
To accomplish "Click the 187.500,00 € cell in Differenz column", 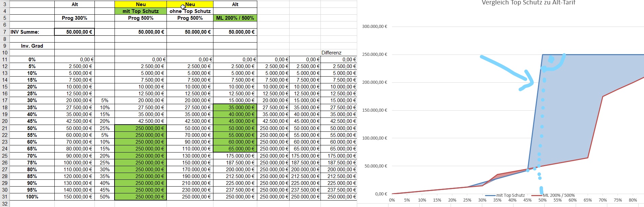I will point(338,163).
